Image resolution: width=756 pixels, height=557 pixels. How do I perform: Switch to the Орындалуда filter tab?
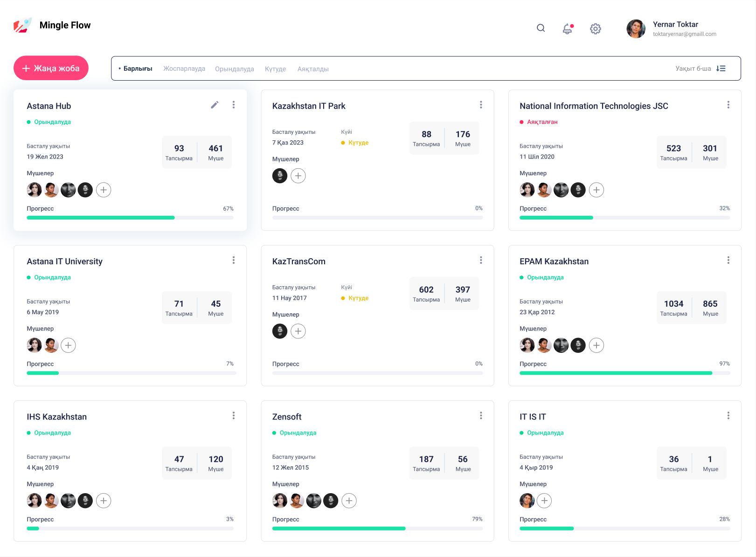point(235,69)
